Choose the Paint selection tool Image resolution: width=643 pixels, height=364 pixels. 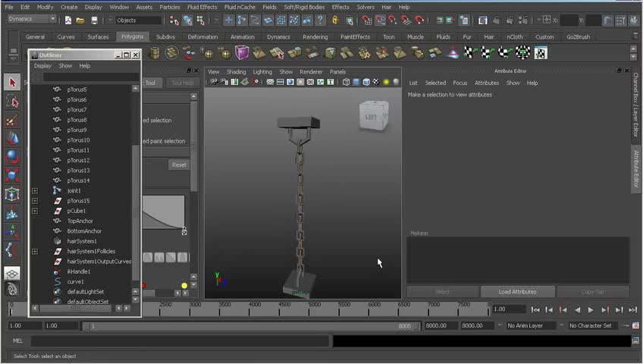tap(12, 120)
